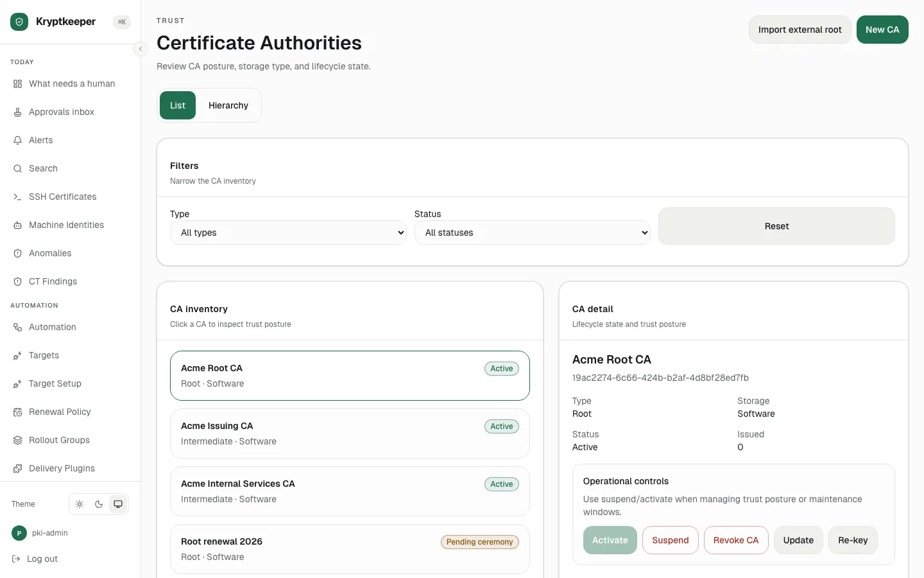
Task: Switch theme to dark mode
Action: (x=99, y=504)
